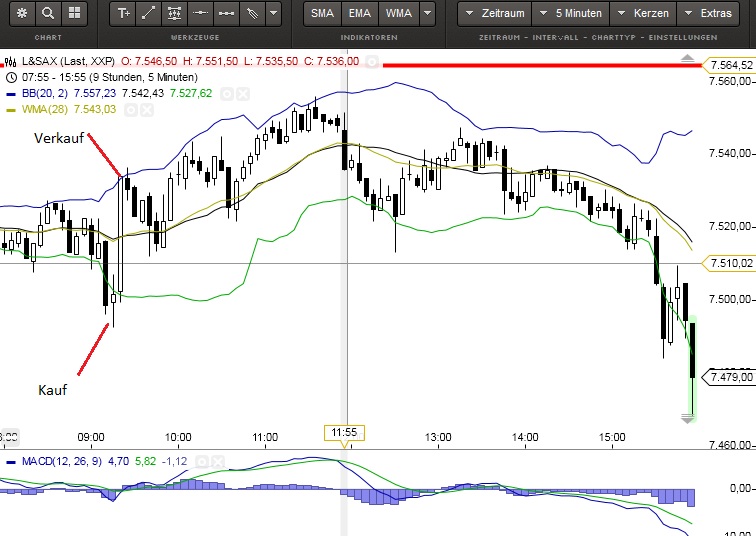
Task: Open the Zeitraum dropdown
Action: click(494, 13)
